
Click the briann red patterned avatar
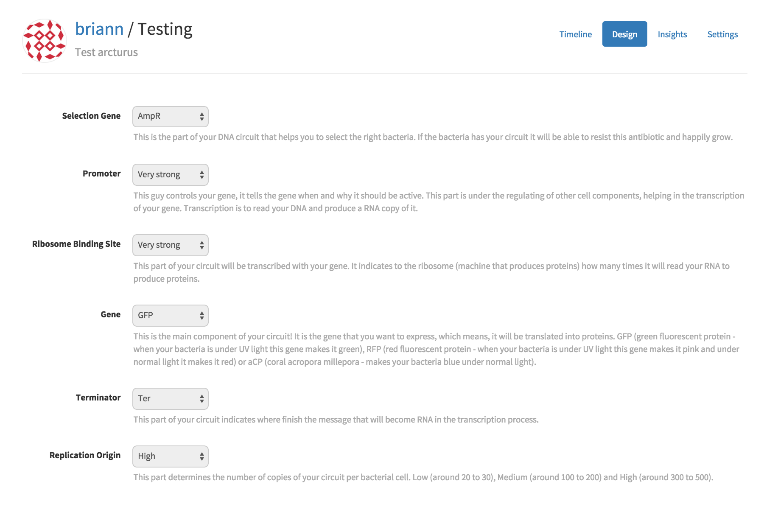pyautogui.click(x=44, y=41)
